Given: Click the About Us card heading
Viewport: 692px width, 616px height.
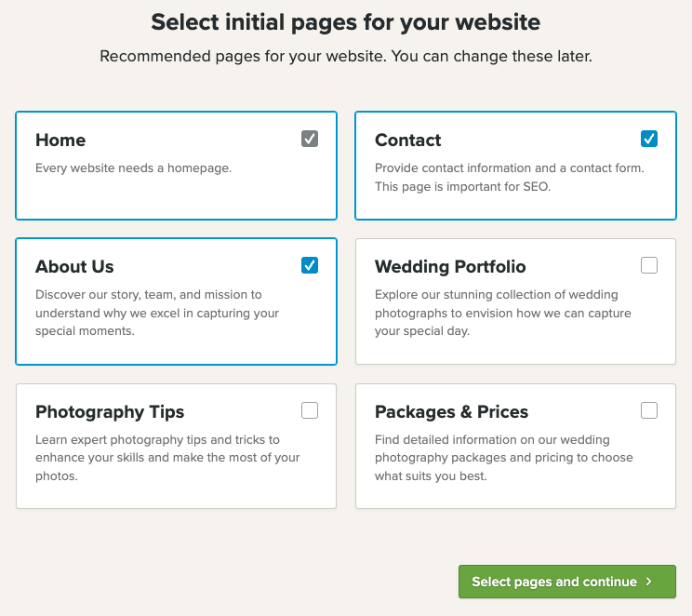Looking at the screenshot, I should click(74, 267).
